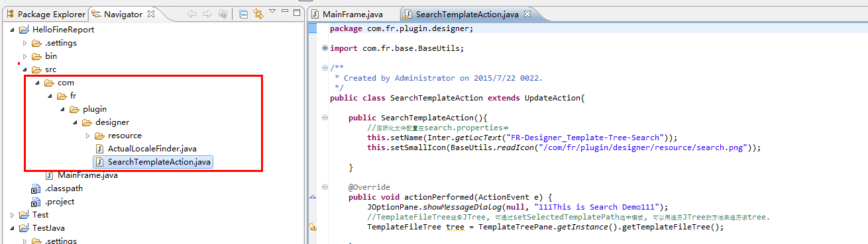Select the TestJava project row

(x=42, y=228)
